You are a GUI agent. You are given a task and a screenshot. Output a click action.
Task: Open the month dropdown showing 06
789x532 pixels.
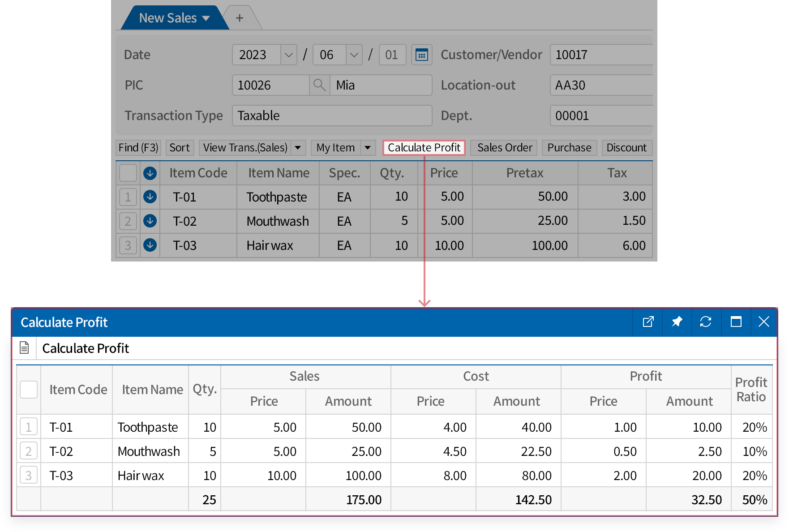coord(353,54)
